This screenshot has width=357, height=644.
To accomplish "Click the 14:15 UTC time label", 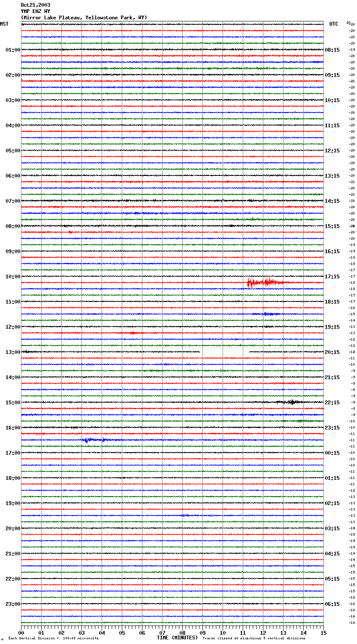I will pos(332,201).
